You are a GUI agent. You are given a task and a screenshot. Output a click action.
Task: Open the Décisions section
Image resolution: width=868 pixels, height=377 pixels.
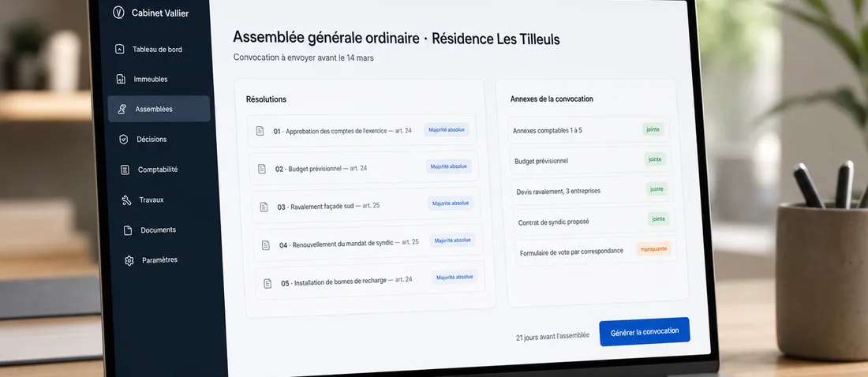click(x=152, y=140)
